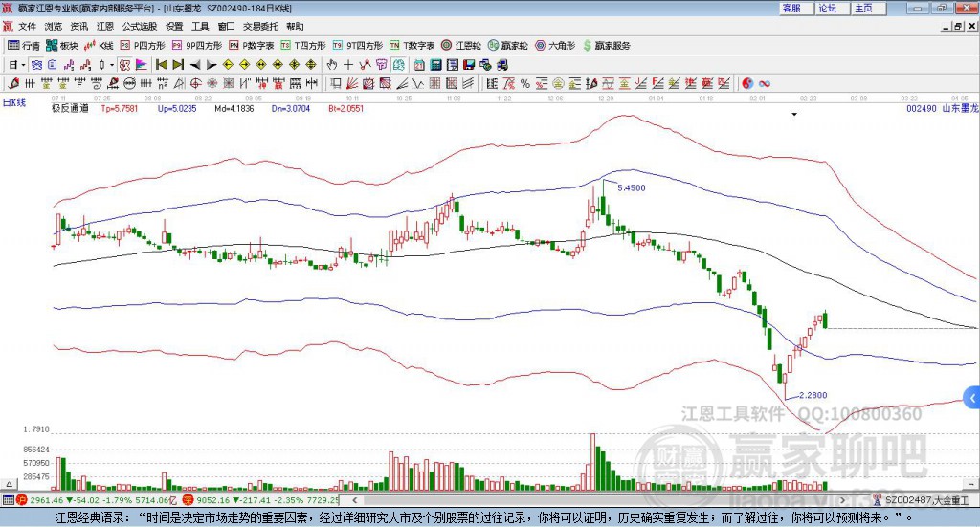
Task: Open the 行情 market quotes view
Action: [24, 46]
